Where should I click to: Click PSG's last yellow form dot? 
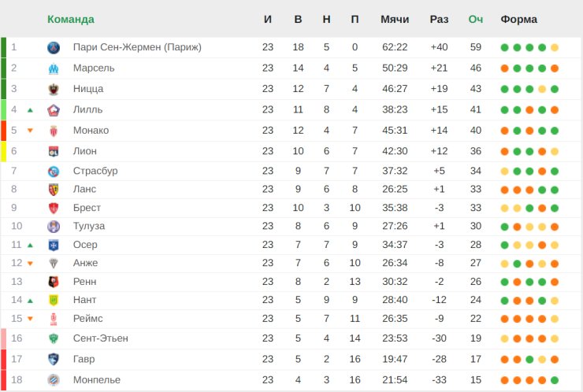coord(555,47)
